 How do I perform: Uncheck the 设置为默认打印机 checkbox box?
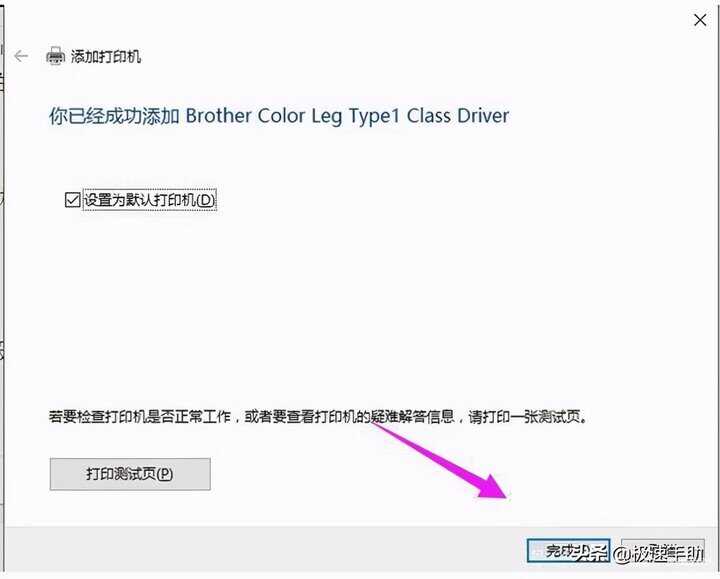[x=73, y=200]
